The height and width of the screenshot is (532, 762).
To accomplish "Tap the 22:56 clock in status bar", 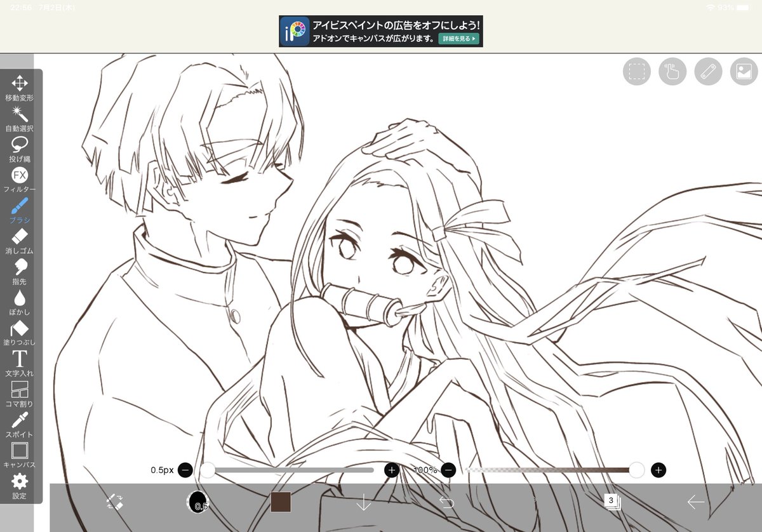I will 20,7.
